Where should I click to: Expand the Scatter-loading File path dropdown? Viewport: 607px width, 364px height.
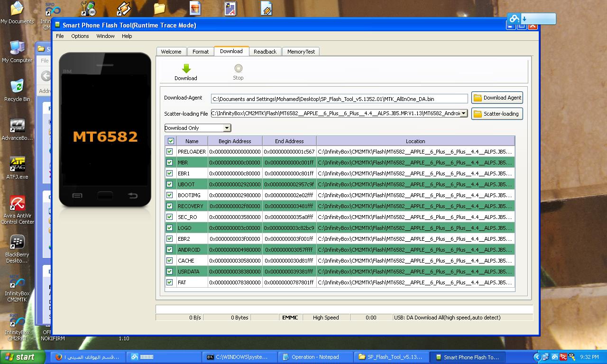[463, 113]
